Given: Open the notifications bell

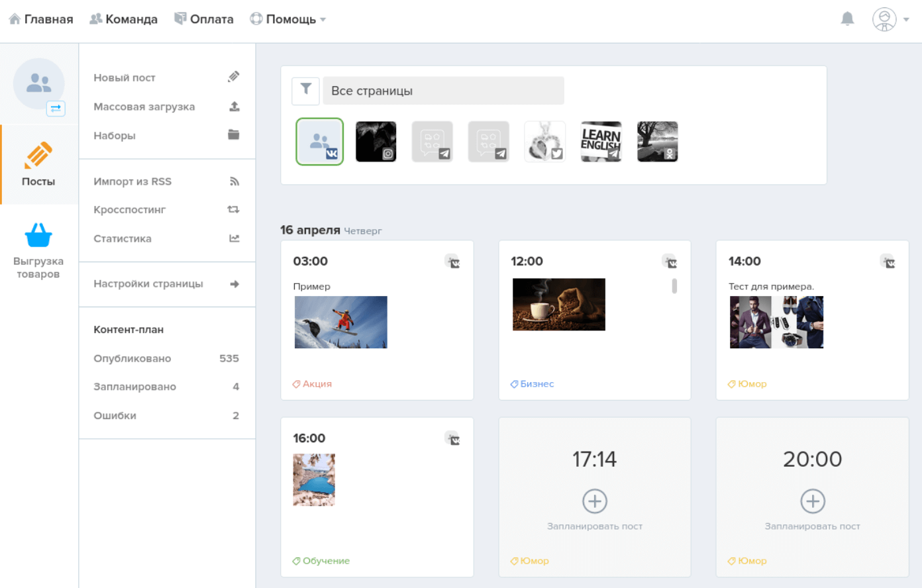Looking at the screenshot, I should pyautogui.click(x=847, y=19).
